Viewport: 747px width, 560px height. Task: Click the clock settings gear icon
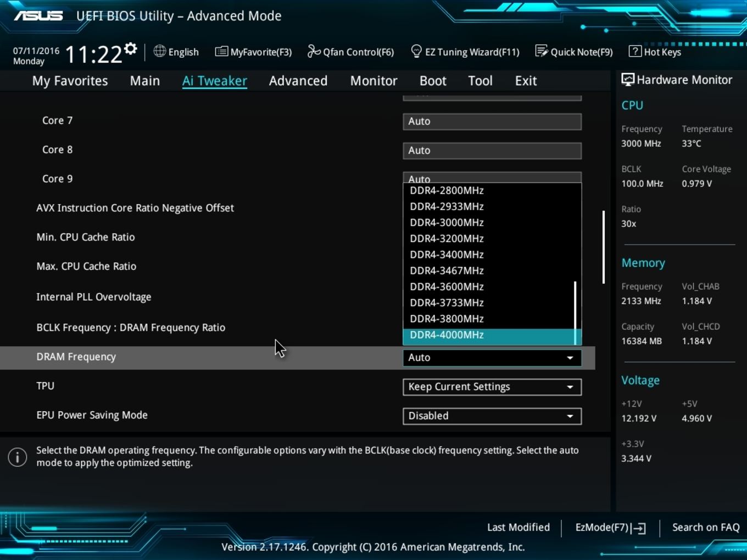(x=130, y=48)
